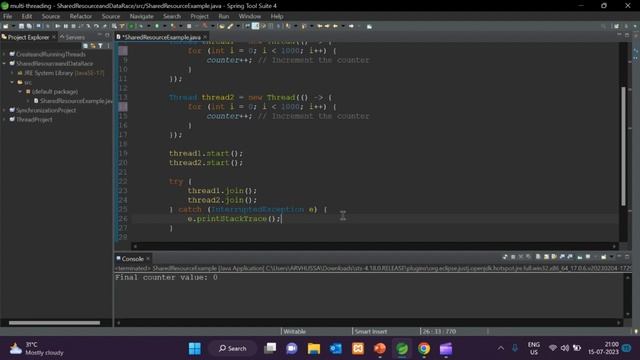Minimize the Console panel
The width and height of the screenshot is (640, 360).
[x=619, y=257]
